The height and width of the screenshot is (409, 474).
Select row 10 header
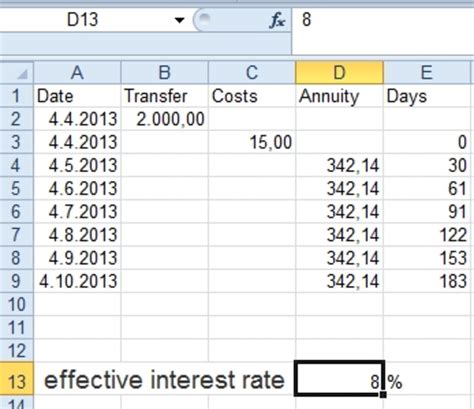17,304
